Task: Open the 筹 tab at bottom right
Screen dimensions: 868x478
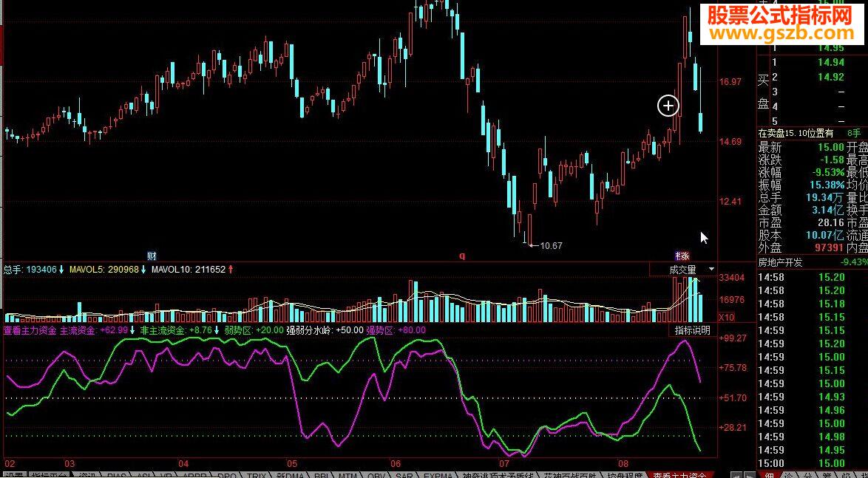Action: tap(827, 475)
